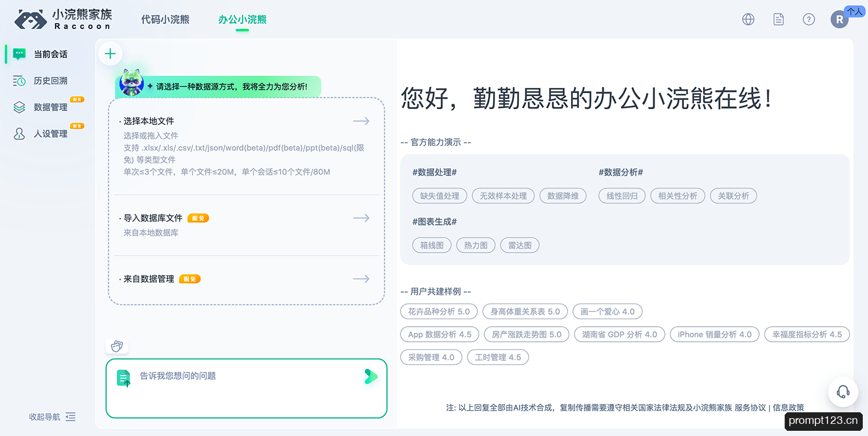Screen dimensions: 868x436
Task: Click the 无效样本处理 demo tag
Action: pos(503,196)
